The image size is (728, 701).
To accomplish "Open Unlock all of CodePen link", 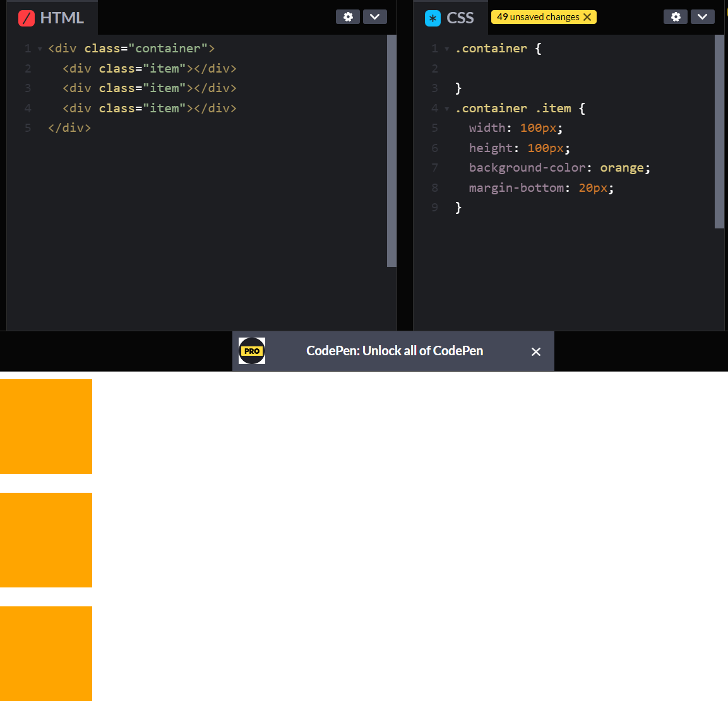I will pos(395,351).
